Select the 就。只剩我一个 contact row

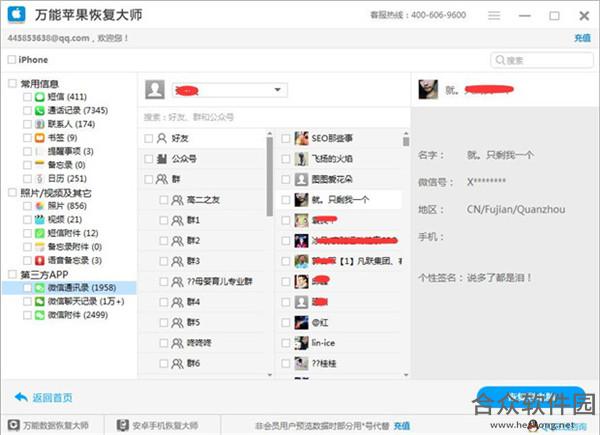[x=339, y=200]
